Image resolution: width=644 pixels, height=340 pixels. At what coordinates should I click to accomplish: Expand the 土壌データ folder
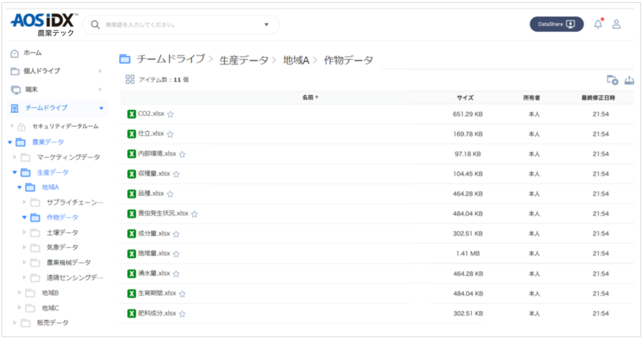tap(24, 232)
